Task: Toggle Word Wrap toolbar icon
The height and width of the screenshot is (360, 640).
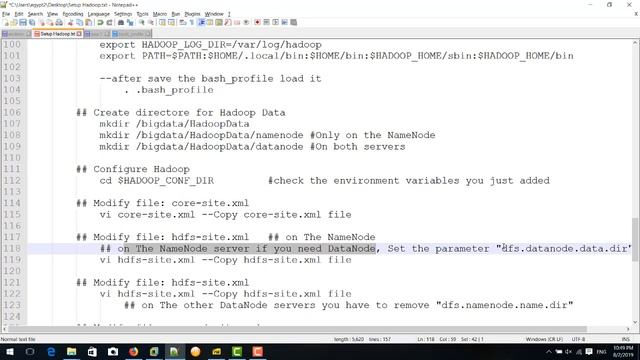Action: tap(182, 22)
